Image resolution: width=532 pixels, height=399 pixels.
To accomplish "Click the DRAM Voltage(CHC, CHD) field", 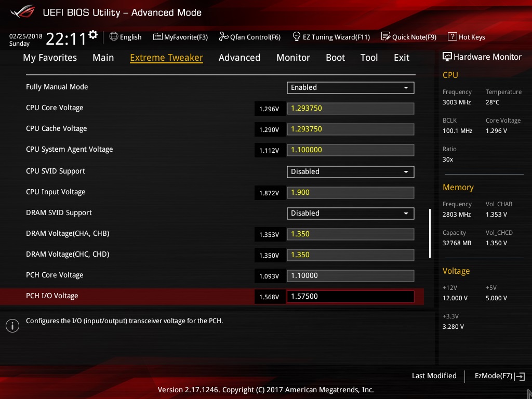I will click(350, 255).
